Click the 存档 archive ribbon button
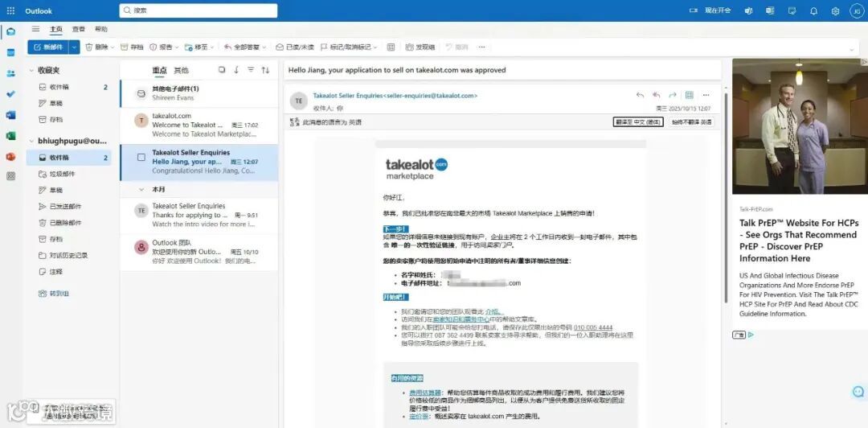The image size is (868, 428). tap(132, 47)
